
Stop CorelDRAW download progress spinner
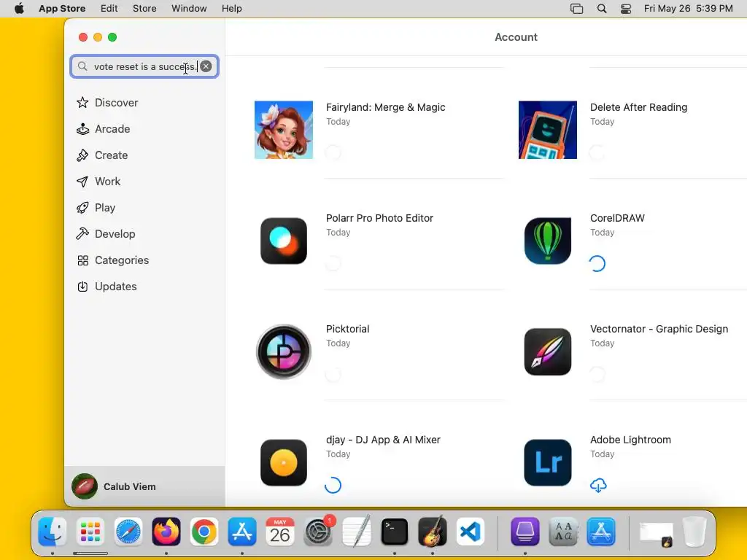tap(597, 263)
